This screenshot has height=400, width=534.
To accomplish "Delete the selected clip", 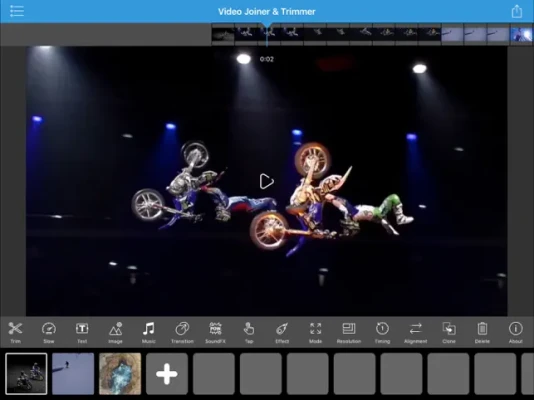I will click(x=482, y=332).
